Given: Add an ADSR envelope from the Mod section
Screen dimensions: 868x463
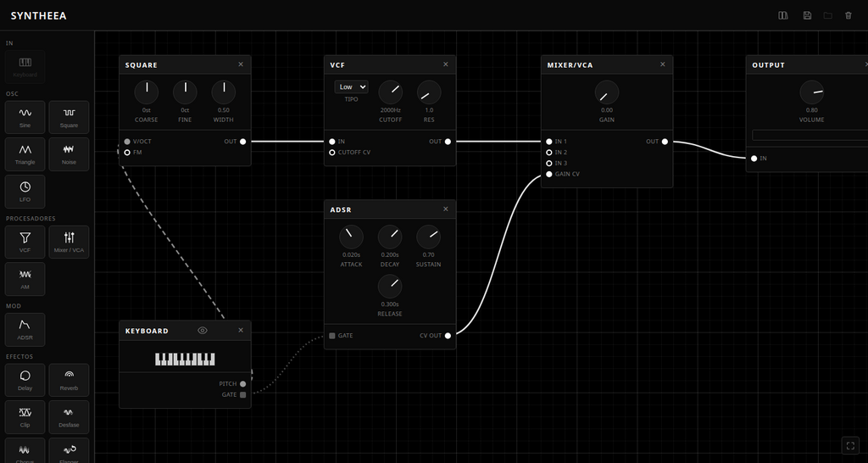Looking at the screenshot, I should 25,330.
